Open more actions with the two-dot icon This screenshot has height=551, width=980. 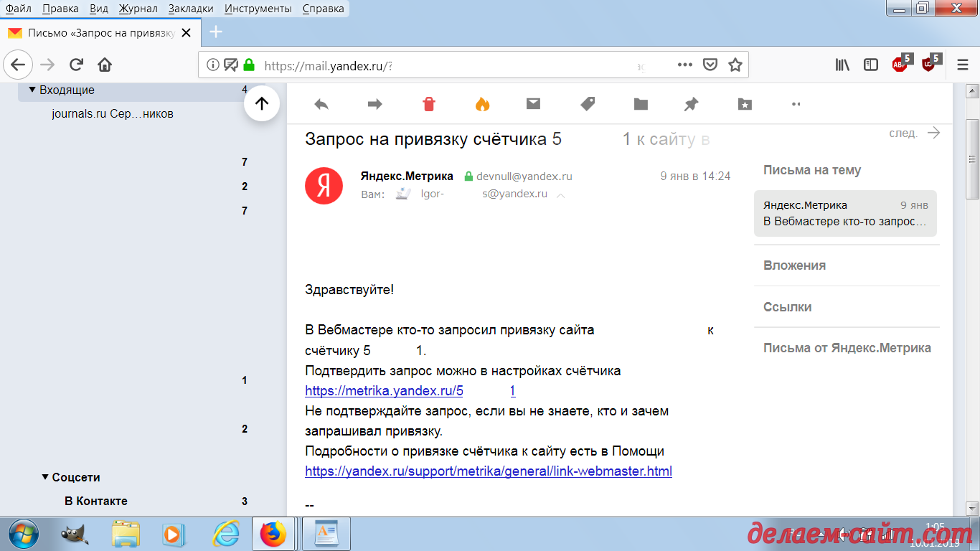796,104
